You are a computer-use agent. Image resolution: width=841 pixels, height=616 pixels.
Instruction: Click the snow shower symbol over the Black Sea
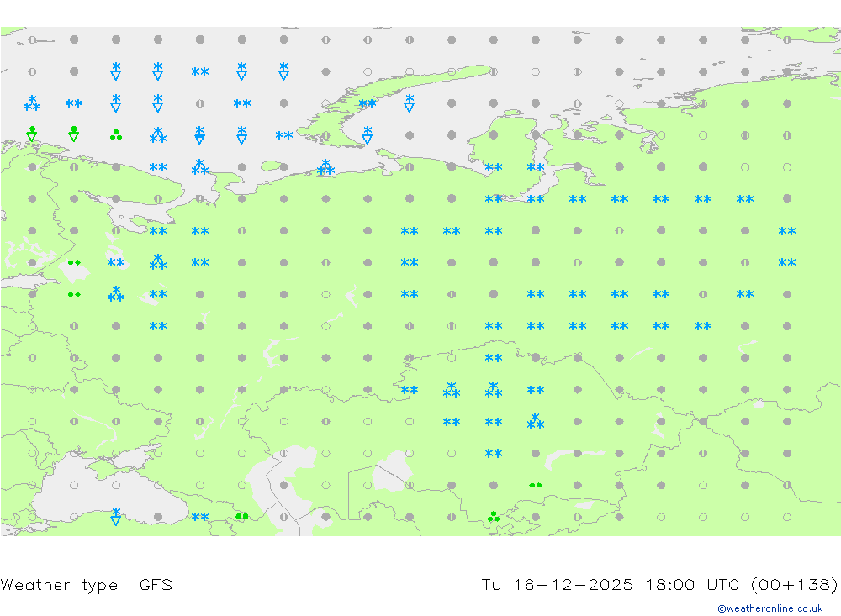(x=116, y=516)
